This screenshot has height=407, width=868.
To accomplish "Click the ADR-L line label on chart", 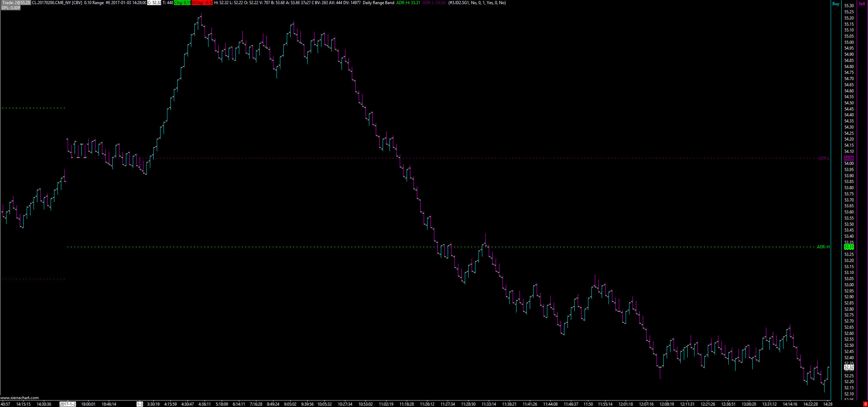I will pyautogui.click(x=823, y=158).
